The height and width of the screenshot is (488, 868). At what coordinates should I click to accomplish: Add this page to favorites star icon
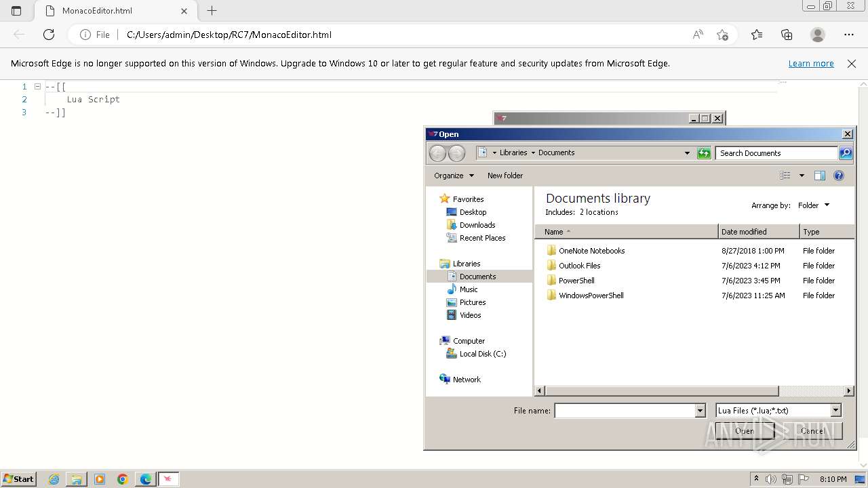point(722,35)
